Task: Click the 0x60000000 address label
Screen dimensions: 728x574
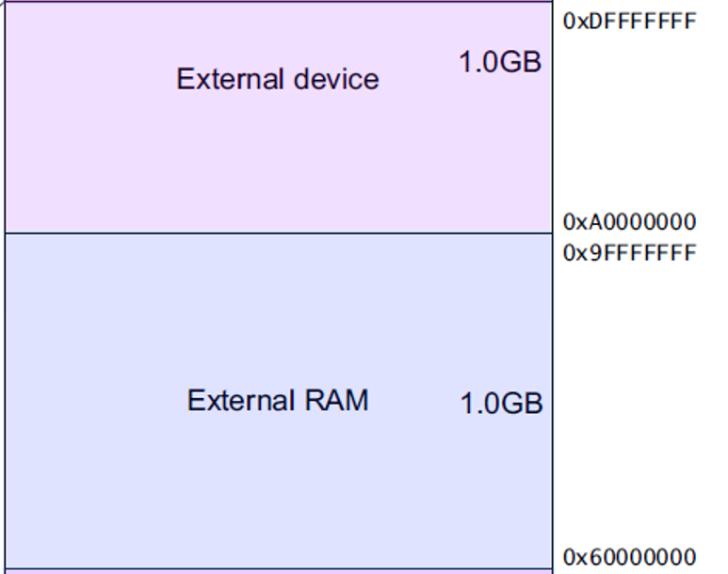Action: [x=629, y=557]
